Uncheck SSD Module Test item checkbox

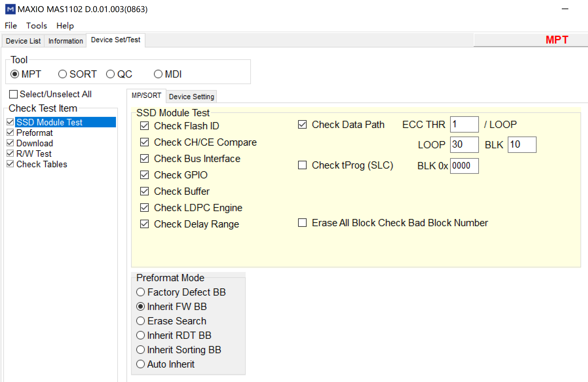tap(10, 122)
